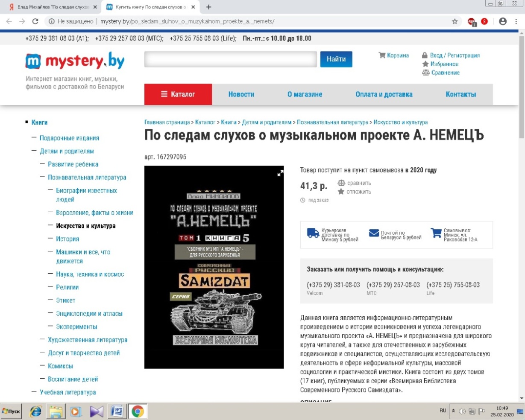View site info icon for Не защищено
Screen dimensions: 525x420
tap(51, 21)
